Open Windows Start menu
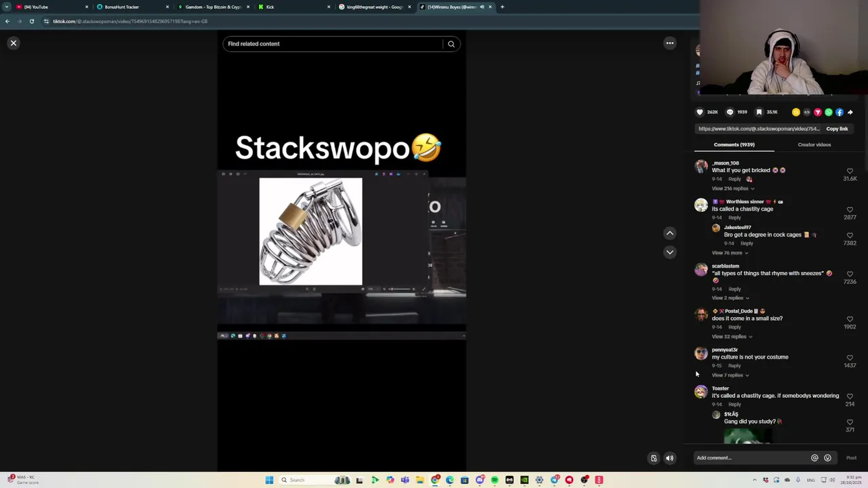The width and height of the screenshot is (868, 488). (269, 480)
